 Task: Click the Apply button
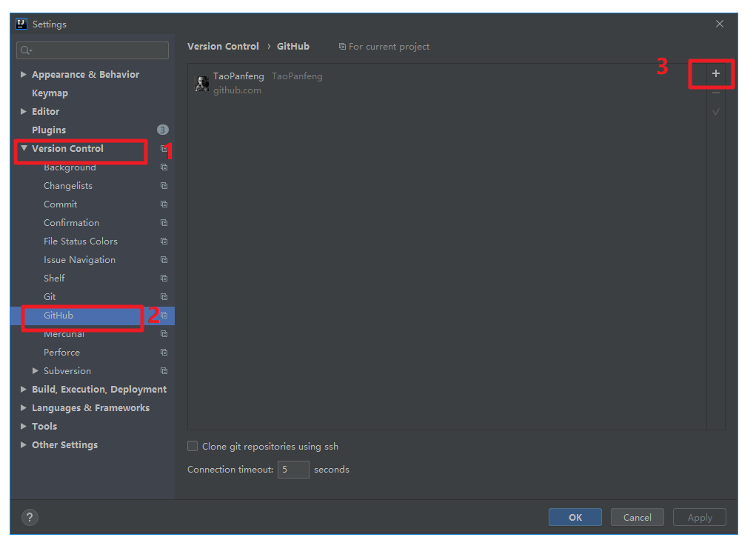coord(700,517)
